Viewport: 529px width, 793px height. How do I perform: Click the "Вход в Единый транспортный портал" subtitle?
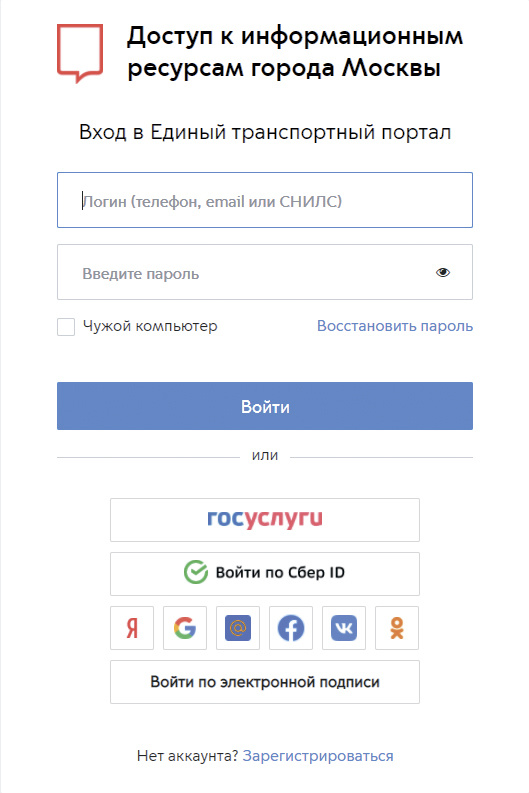(265, 133)
